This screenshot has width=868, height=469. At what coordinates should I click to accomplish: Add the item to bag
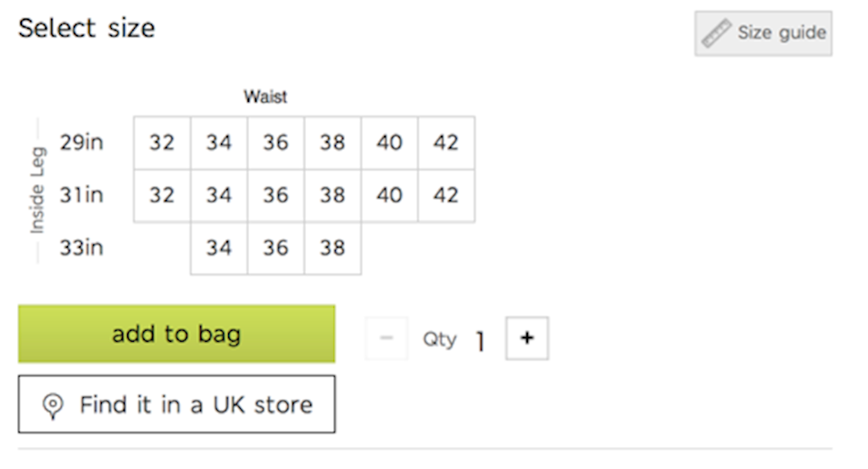pos(176,334)
